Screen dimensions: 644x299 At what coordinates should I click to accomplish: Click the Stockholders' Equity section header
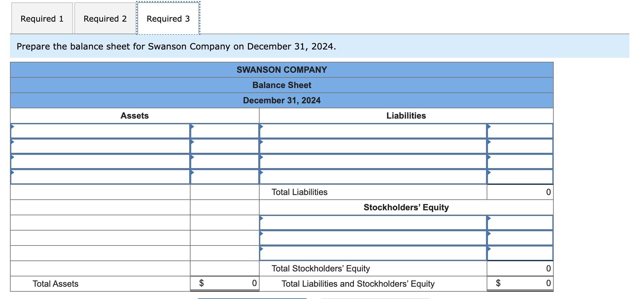pos(406,207)
